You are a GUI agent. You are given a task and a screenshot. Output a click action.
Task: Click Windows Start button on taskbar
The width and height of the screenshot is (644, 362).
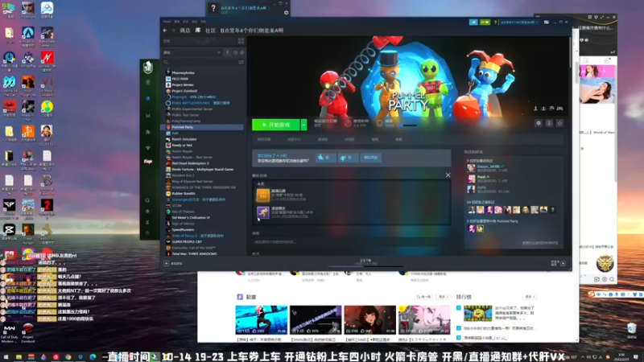click(x=6, y=357)
